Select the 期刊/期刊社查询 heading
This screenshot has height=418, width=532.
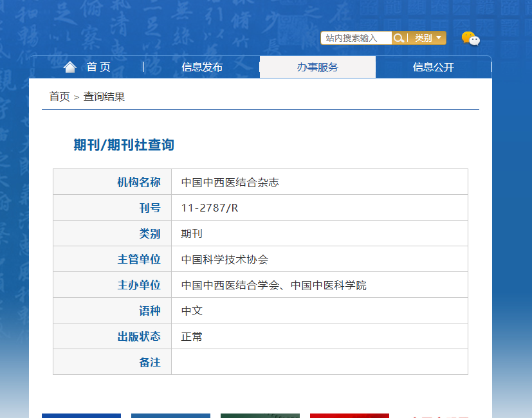point(124,145)
